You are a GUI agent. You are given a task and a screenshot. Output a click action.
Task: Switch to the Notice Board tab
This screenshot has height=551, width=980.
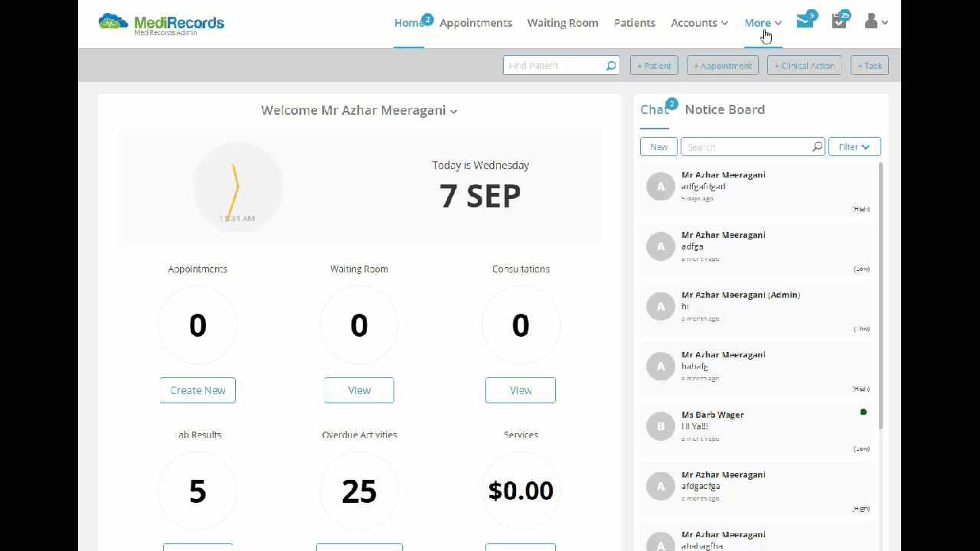click(x=725, y=109)
